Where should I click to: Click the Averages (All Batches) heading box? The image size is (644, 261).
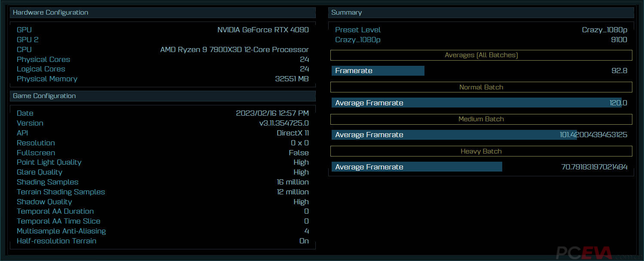pyautogui.click(x=481, y=55)
